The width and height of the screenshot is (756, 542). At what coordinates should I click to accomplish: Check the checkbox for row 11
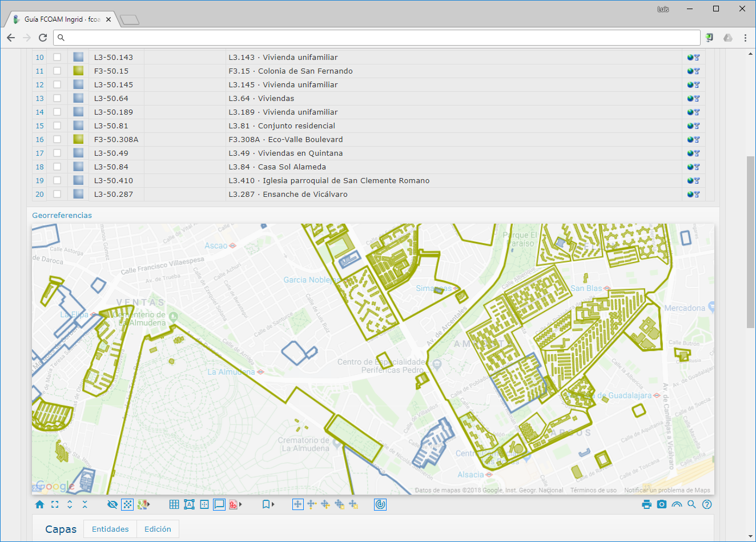pyautogui.click(x=57, y=71)
